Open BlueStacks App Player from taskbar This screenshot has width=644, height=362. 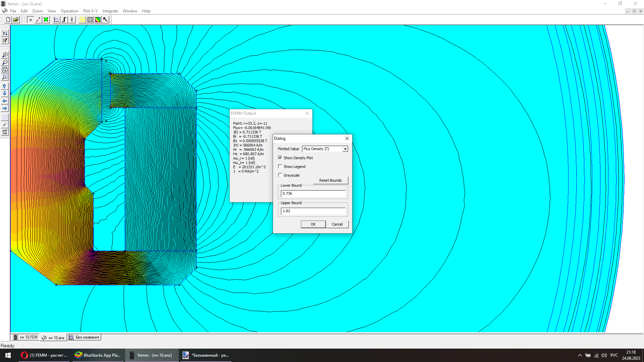pyautogui.click(x=98, y=355)
